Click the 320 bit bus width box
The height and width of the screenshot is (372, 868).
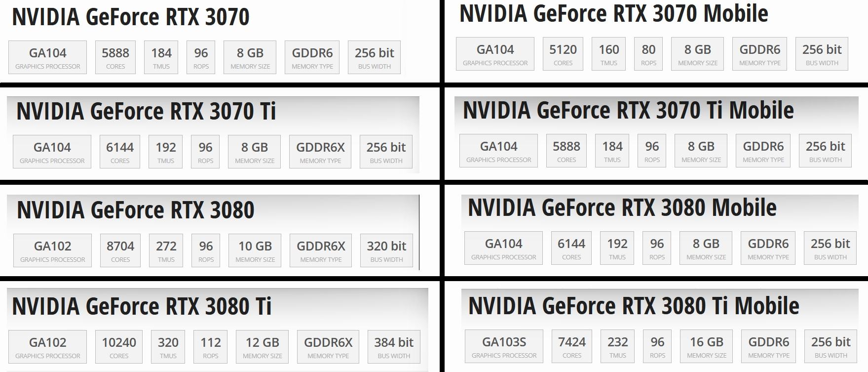[386, 250]
